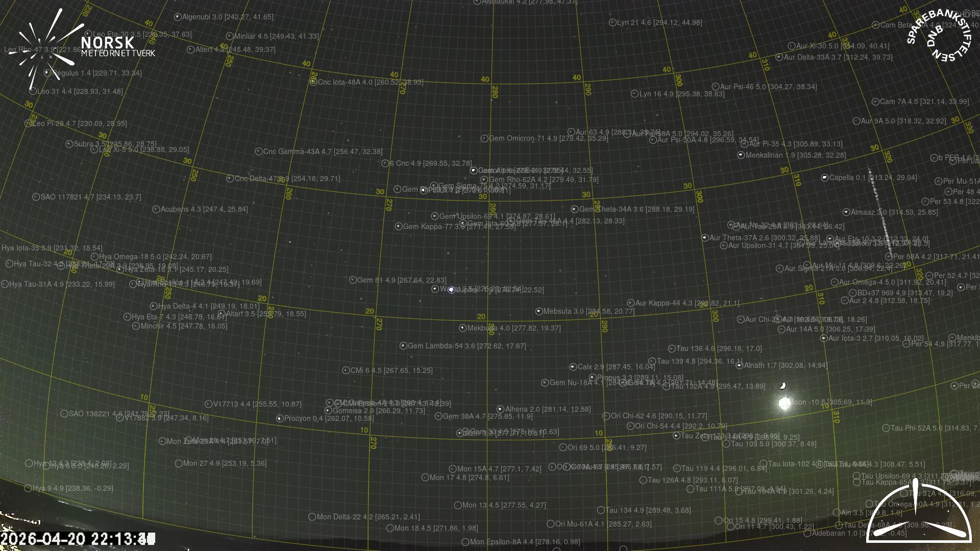Click the Gomeisa star marker circle
The image size is (980, 551).
[x=328, y=410]
